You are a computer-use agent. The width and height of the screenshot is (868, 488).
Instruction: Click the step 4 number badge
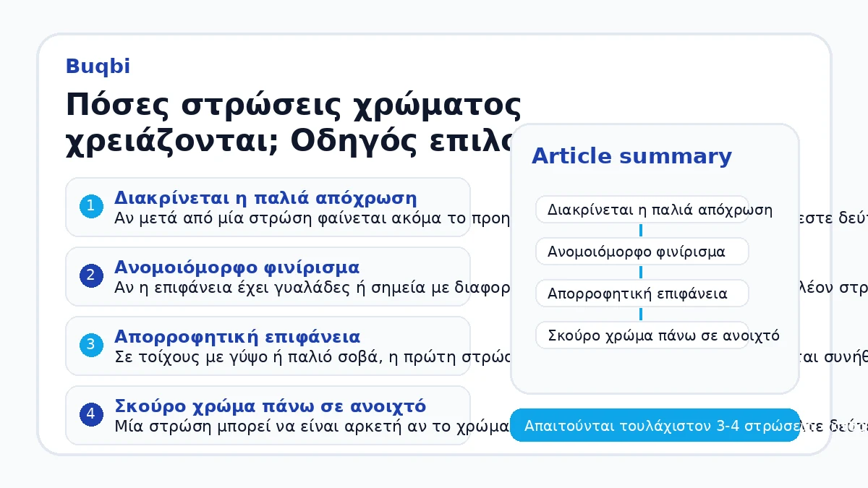pos(90,415)
